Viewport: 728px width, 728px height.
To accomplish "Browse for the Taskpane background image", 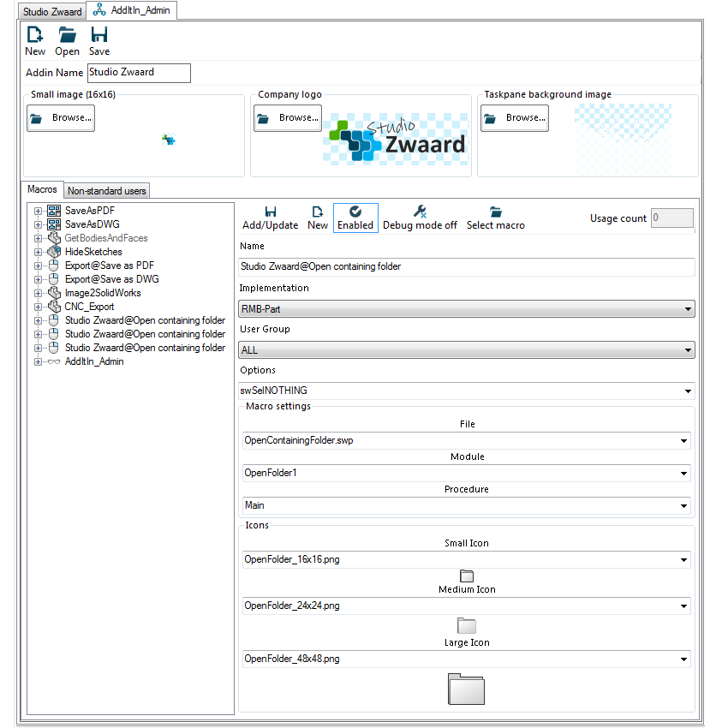I will tap(515, 118).
